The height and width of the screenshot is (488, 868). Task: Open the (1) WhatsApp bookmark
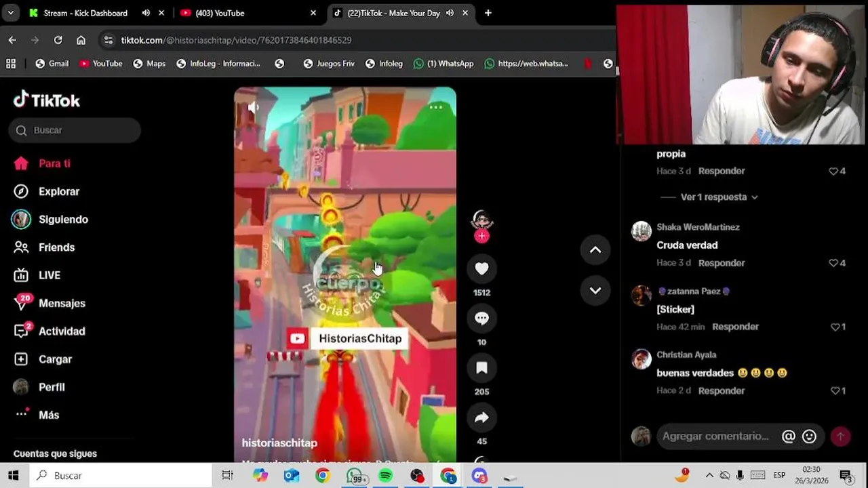pos(443,63)
